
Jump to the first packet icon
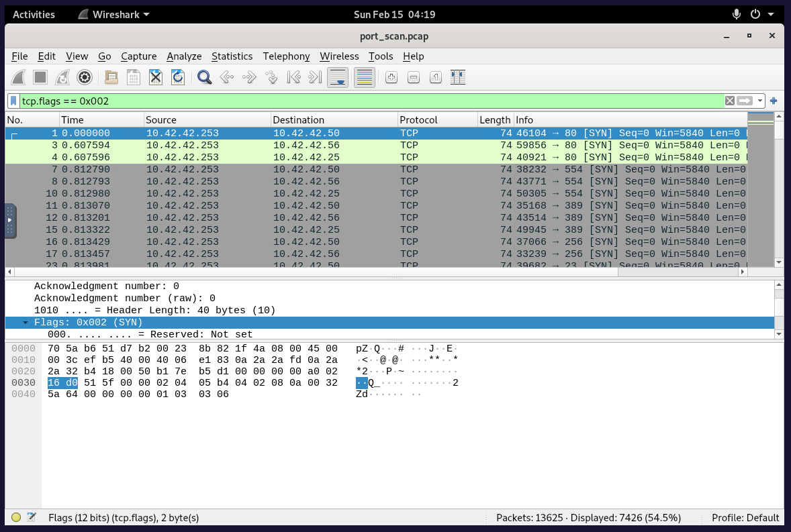[293, 77]
